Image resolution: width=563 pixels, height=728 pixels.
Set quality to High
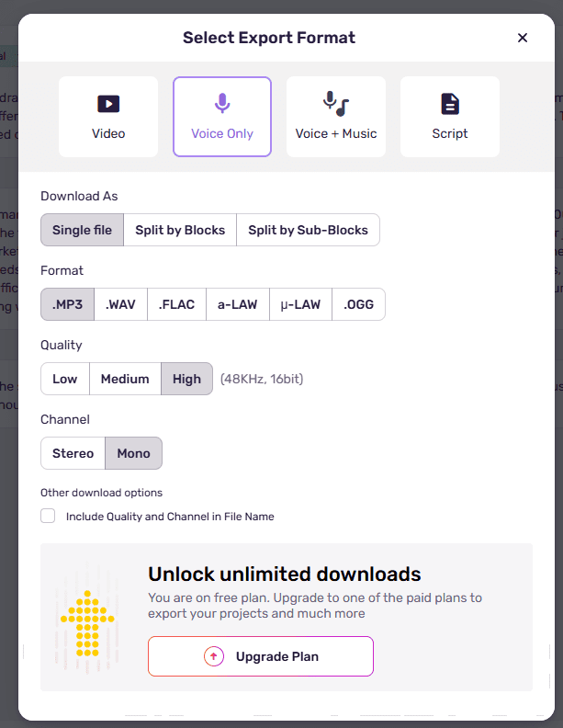click(x=186, y=379)
